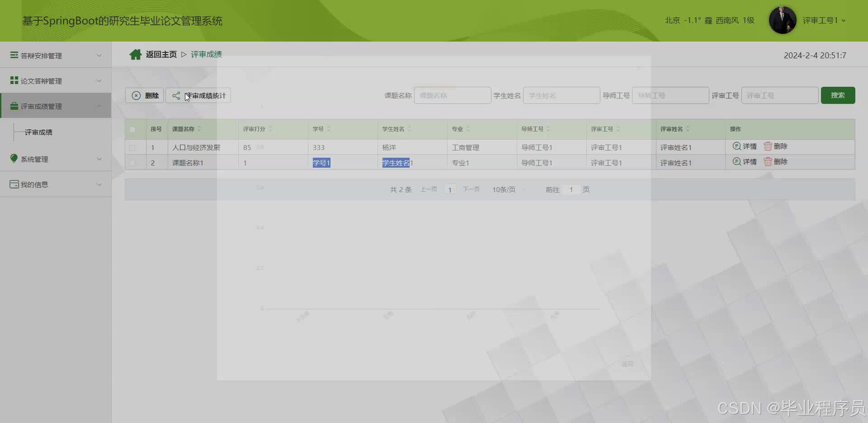Sort by the 评审工号 column arrows

click(618, 129)
